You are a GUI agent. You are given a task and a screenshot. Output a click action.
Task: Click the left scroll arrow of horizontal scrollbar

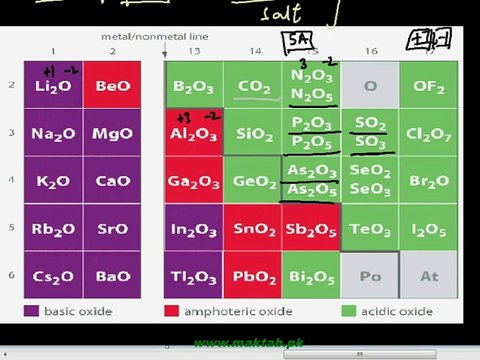click(x=6, y=354)
